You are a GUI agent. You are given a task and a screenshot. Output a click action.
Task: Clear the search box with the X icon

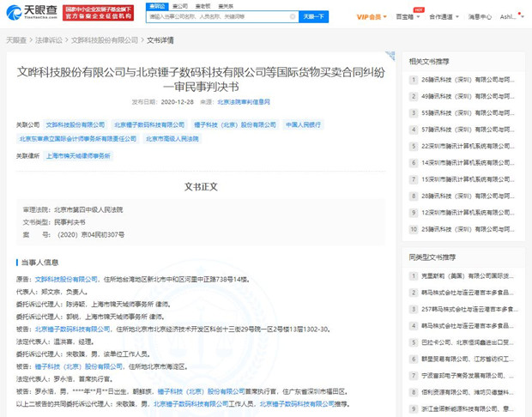293,16
